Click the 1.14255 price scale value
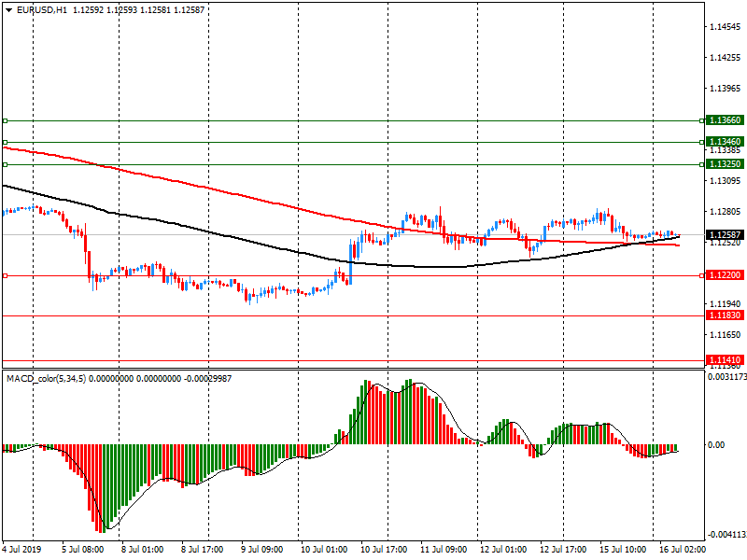The height and width of the screenshot is (560, 747). point(726,58)
